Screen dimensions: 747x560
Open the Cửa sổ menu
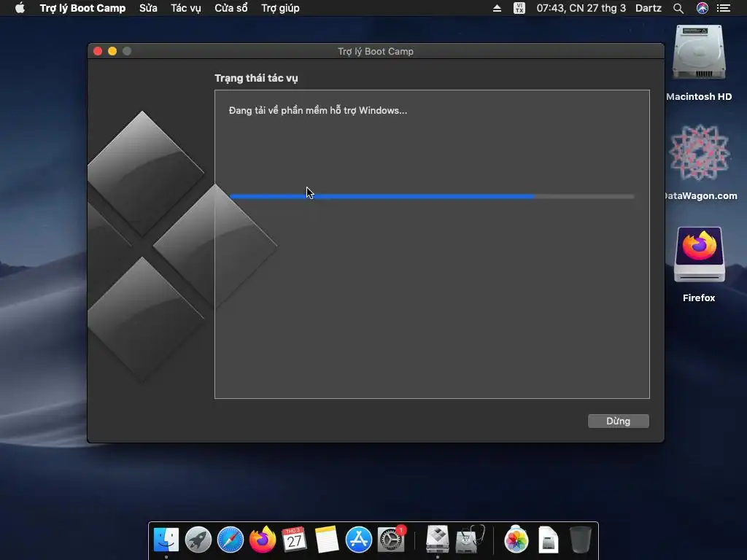(231, 8)
